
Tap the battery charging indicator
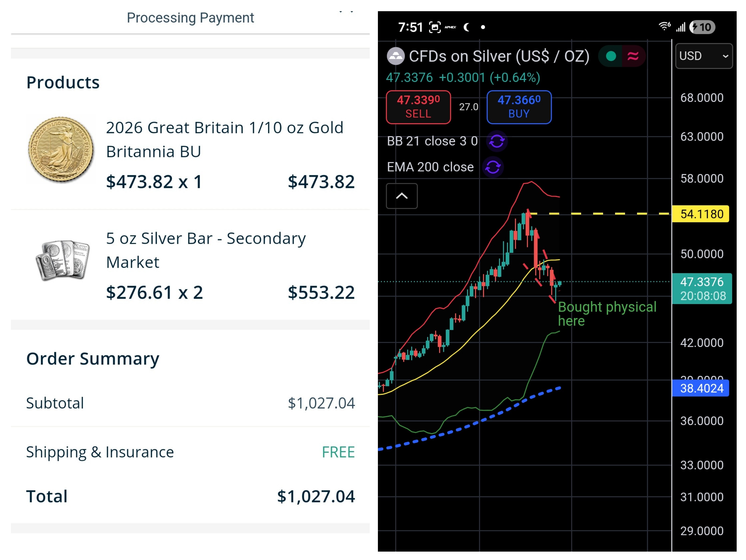click(702, 27)
